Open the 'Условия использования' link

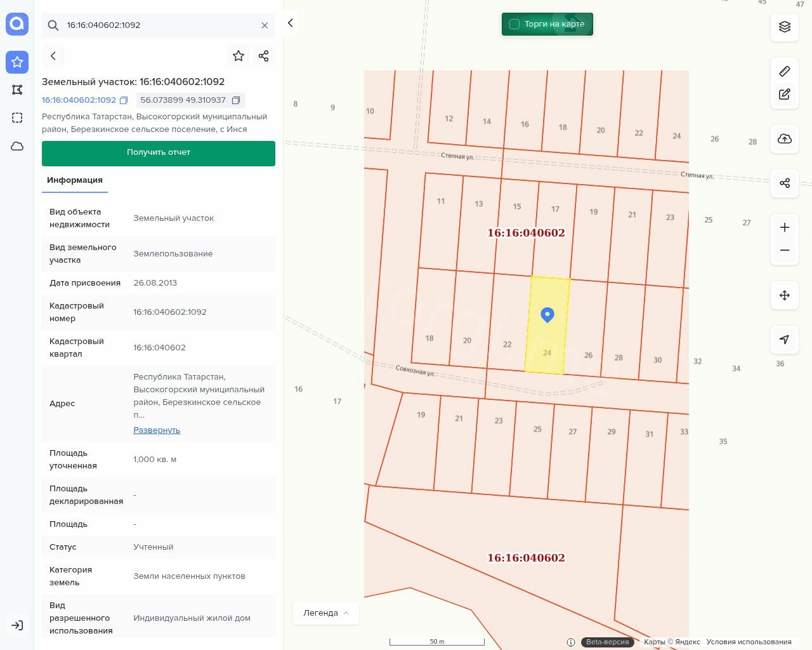tap(749, 642)
